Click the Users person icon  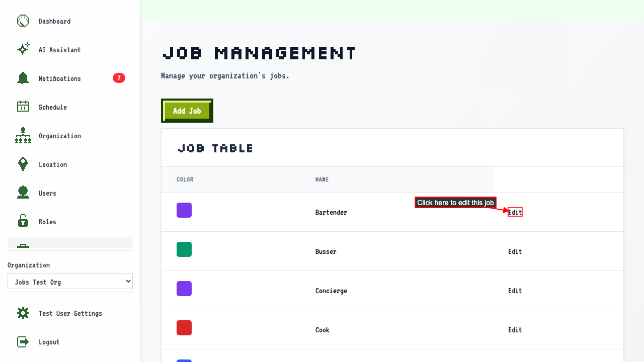[x=23, y=193]
